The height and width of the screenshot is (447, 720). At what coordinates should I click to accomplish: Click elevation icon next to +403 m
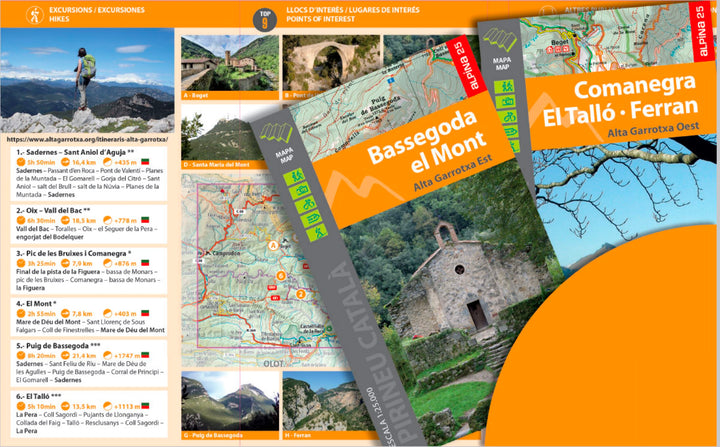(x=107, y=313)
